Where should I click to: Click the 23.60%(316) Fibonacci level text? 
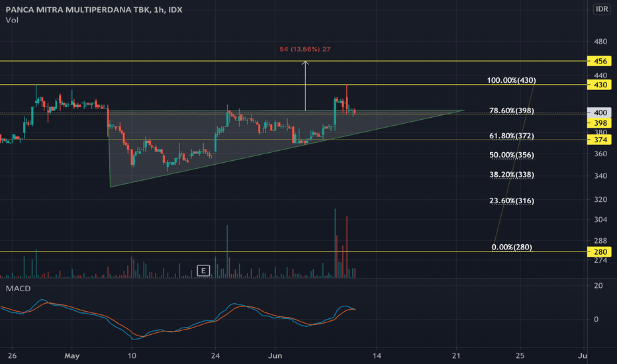tap(512, 201)
